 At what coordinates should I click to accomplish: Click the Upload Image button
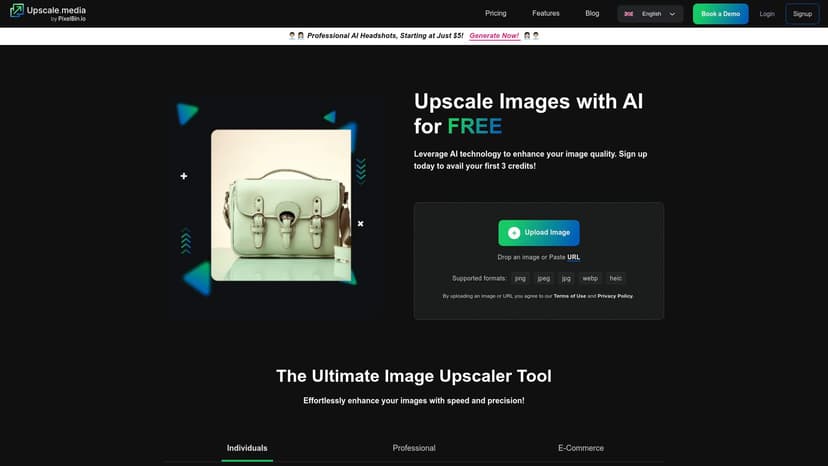pyautogui.click(x=539, y=232)
